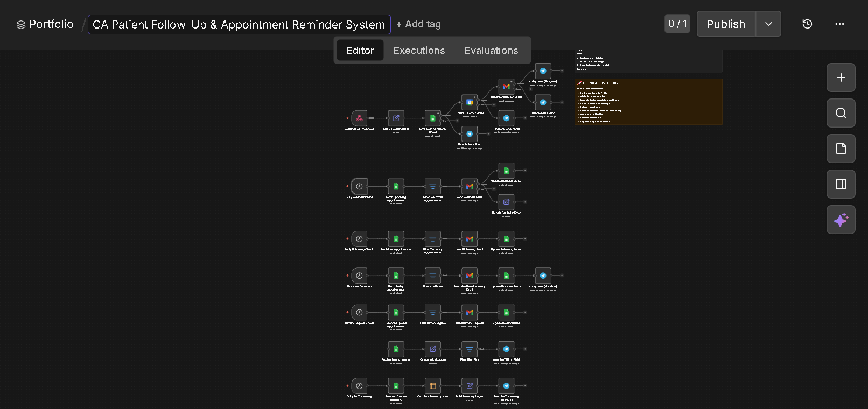Screen dimensions: 868x409
Task: Select the Create Calendar Event node
Action: click(470, 102)
